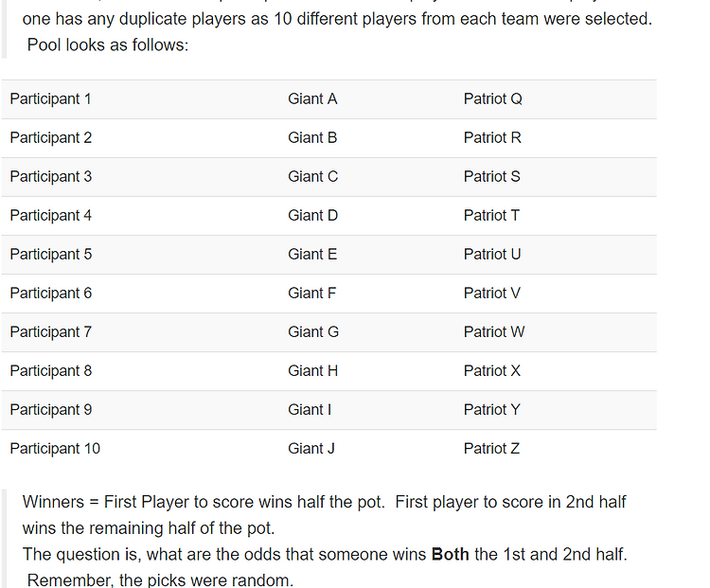Viewport: 710px width, 588px height.
Task: Click the Giant H table cell
Action: tap(367, 371)
